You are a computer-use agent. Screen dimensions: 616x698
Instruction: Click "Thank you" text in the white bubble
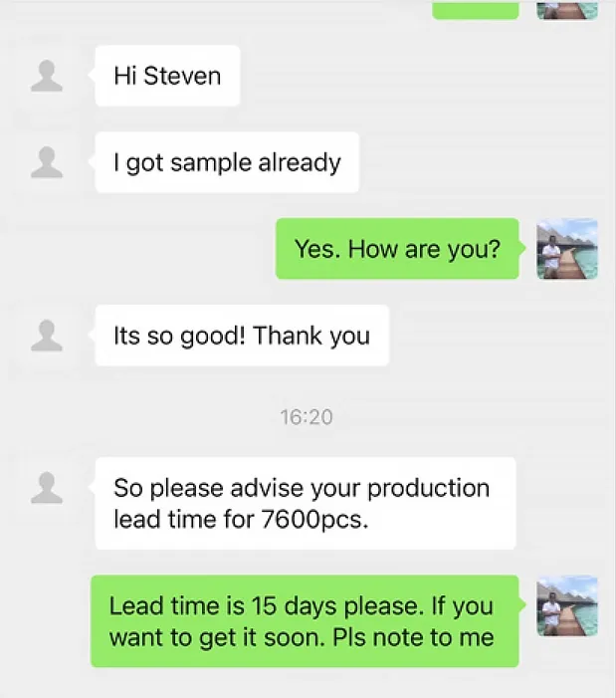coord(311,336)
